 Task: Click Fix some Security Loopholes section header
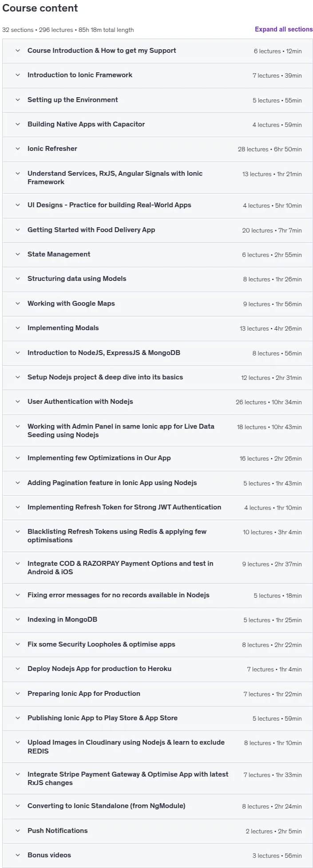pyautogui.click(x=157, y=645)
